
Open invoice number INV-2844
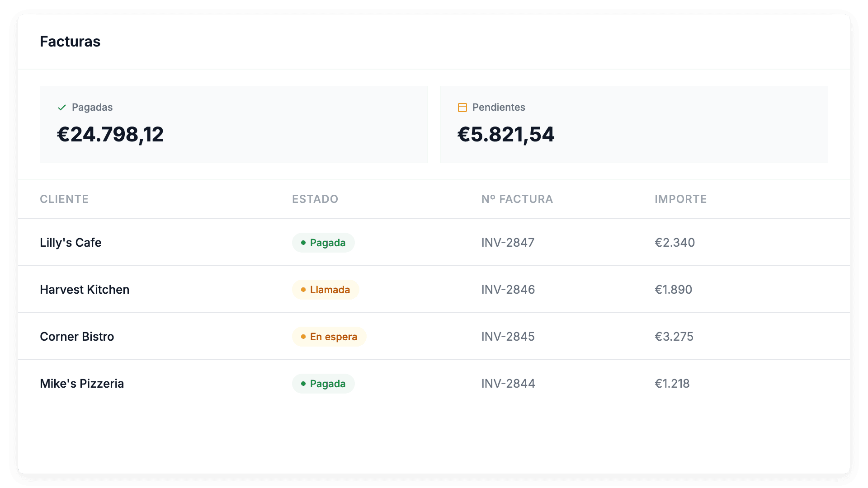(508, 384)
